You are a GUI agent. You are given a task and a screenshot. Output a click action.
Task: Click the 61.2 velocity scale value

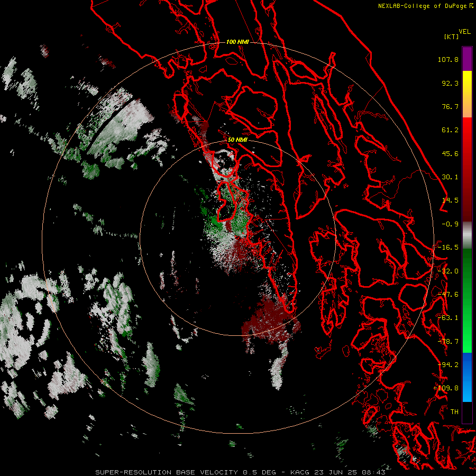450,130
